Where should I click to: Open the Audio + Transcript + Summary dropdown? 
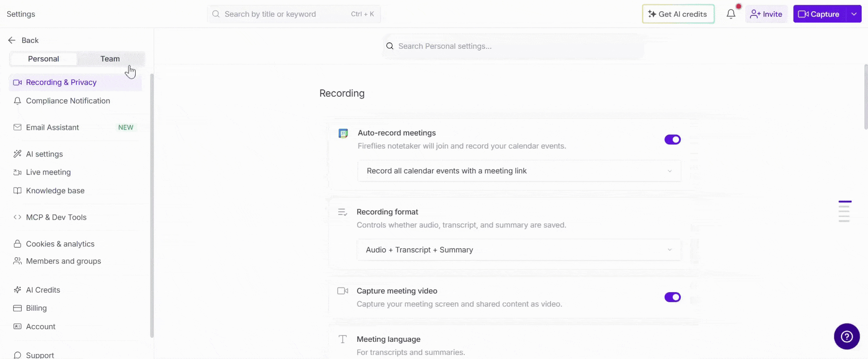tap(519, 250)
